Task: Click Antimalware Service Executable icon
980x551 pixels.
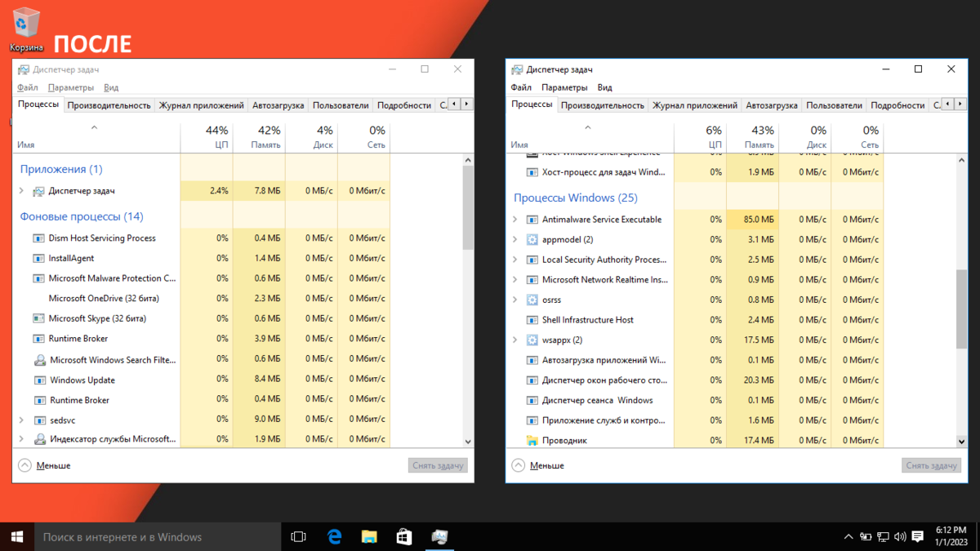Action: (x=532, y=220)
